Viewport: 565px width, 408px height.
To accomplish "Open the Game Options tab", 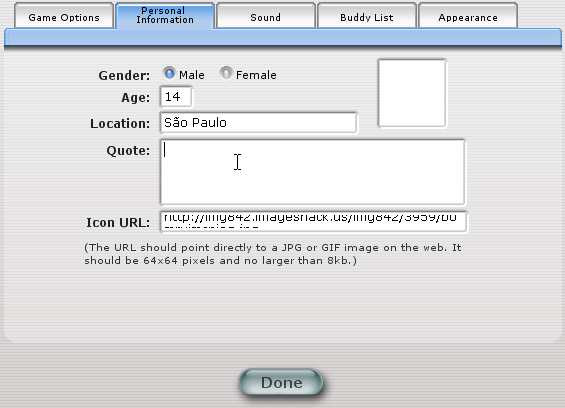I will 64,16.
